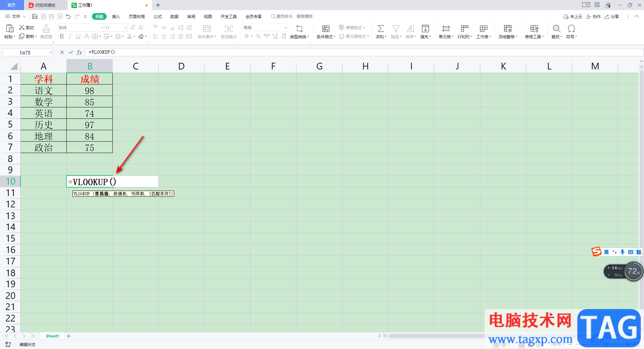The height and width of the screenshot is (349, 644).
Task: Click the Collaborate (协作) button
Action: [x=593, y=16]
